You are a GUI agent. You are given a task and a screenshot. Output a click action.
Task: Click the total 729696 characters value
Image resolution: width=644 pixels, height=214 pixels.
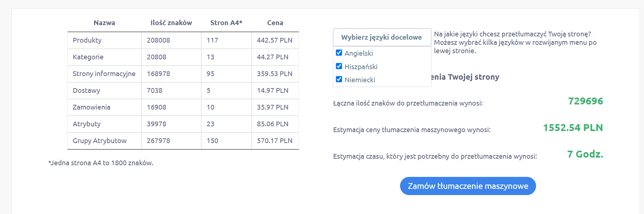586,101
